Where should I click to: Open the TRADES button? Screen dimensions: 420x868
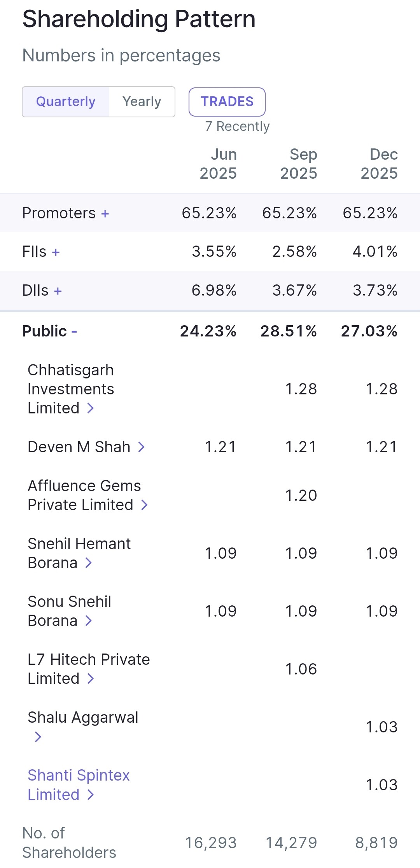pyautogui.click(x=227, y=102)
